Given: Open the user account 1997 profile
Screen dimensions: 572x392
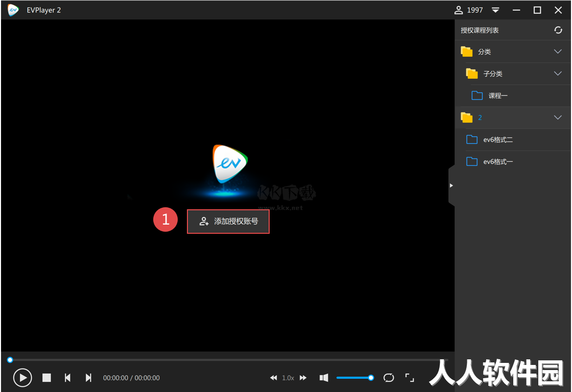Looking at the screenshot, I should [468, 10].
